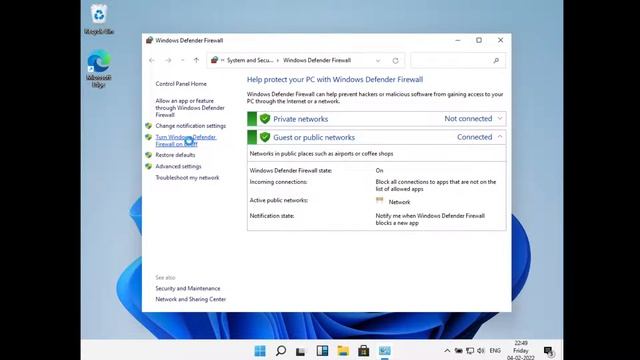Viewport: 640px width, 360px height.
Task: Click shield icon beside Restore defaults
Action: (x=149, y=155)
